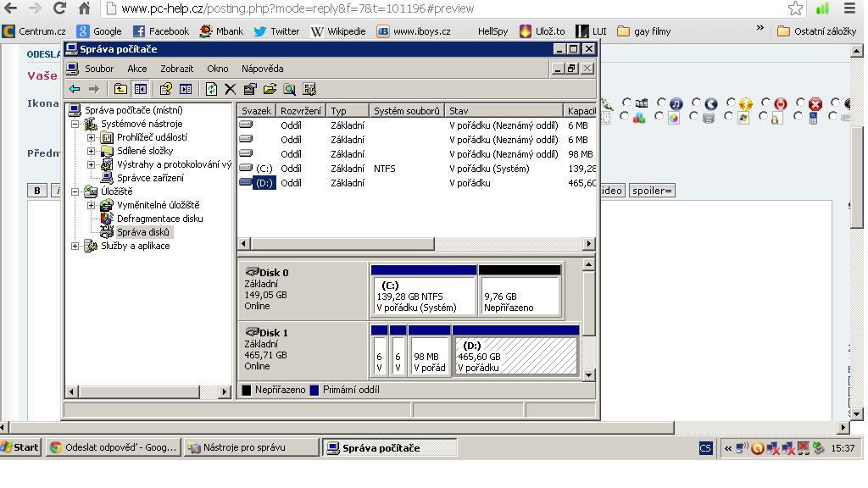Click the black X delete toolbar icon
The image size is (868, 488).
230,89
